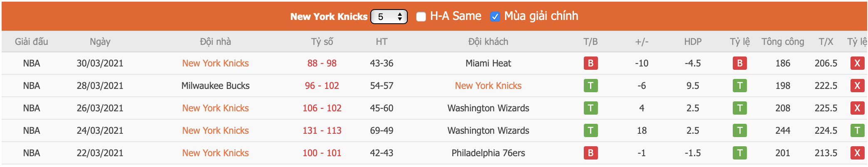Click the Ngày column header

point(100,42)
